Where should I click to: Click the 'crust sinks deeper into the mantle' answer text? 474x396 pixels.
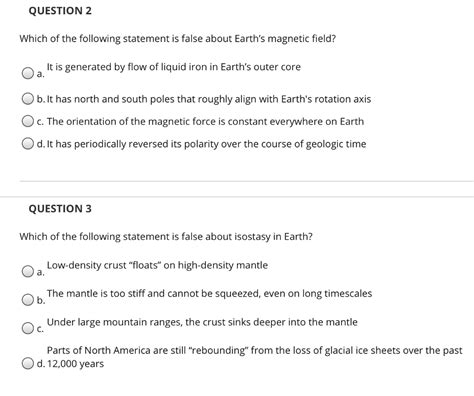tap(202, 322)
